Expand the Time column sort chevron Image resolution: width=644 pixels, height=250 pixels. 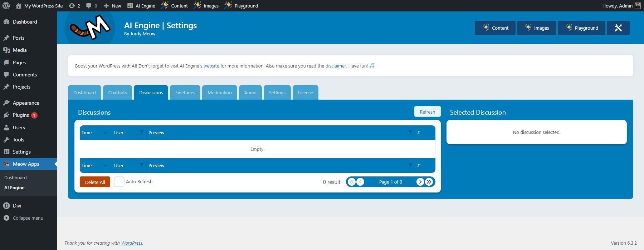105,132
